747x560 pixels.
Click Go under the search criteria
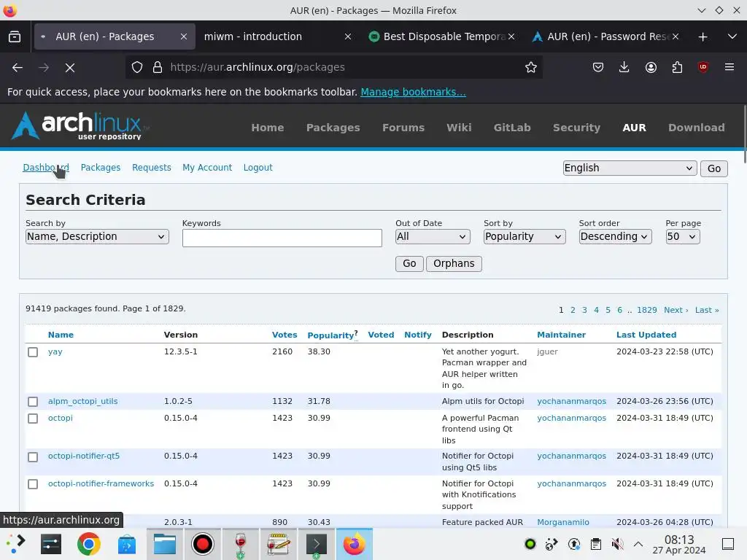pos(409,264)
